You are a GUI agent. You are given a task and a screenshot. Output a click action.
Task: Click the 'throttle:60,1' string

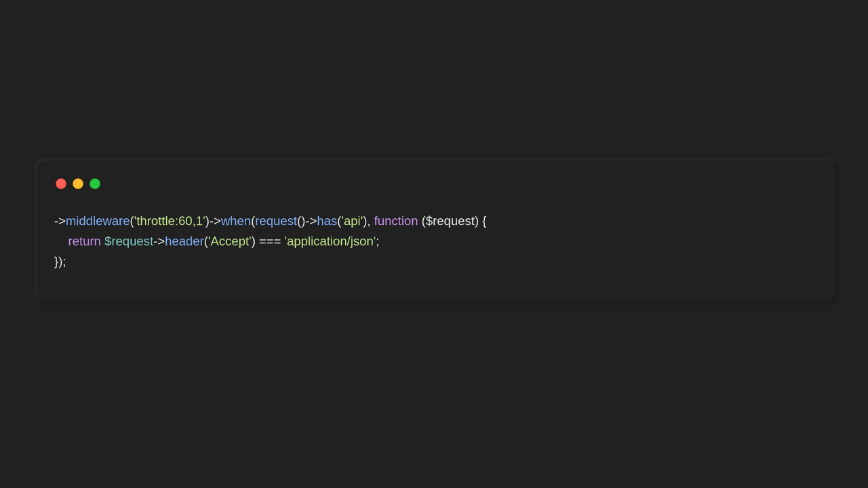(170, 221)
